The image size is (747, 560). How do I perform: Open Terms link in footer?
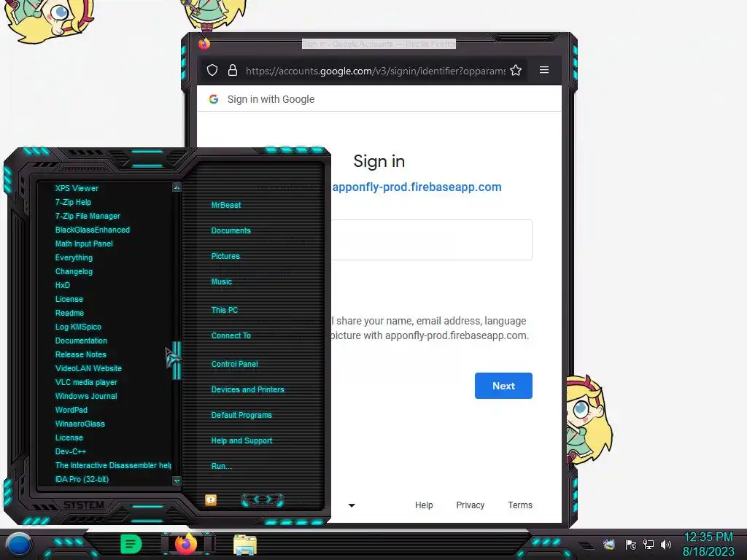(x=519, y=505)
